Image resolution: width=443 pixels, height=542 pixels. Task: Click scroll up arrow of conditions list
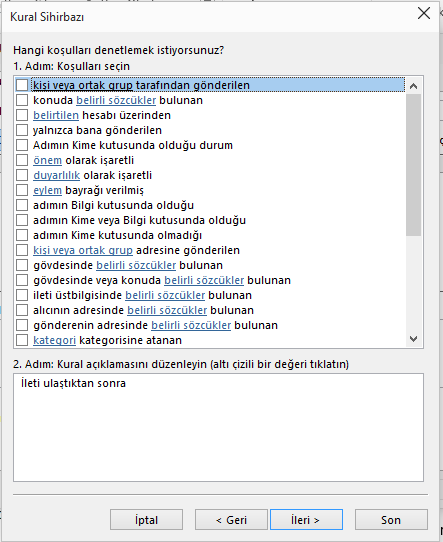pyautogui.click(x=413, y=86)
